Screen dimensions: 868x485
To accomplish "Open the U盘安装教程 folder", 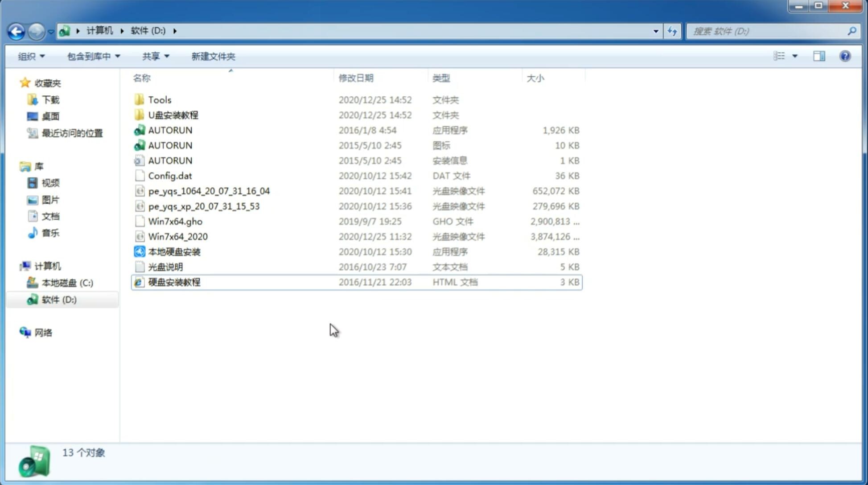I will (173, 115).
